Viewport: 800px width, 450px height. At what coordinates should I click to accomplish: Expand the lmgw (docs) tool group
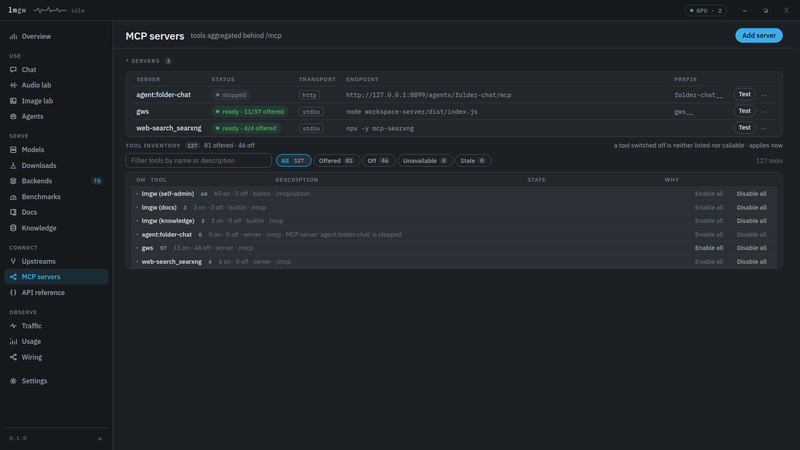tap(137, 208)
